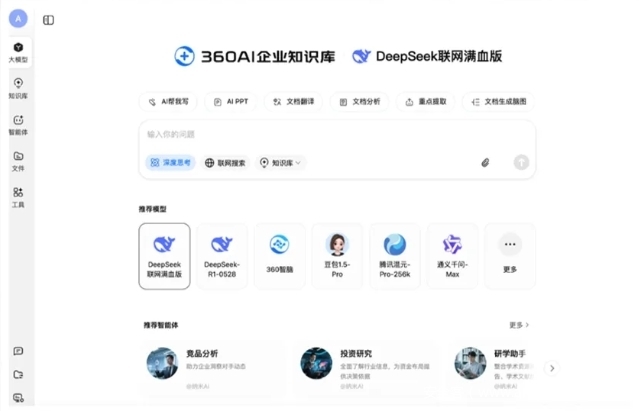
Task: Click the send arrow button
Action: point(521,162)
